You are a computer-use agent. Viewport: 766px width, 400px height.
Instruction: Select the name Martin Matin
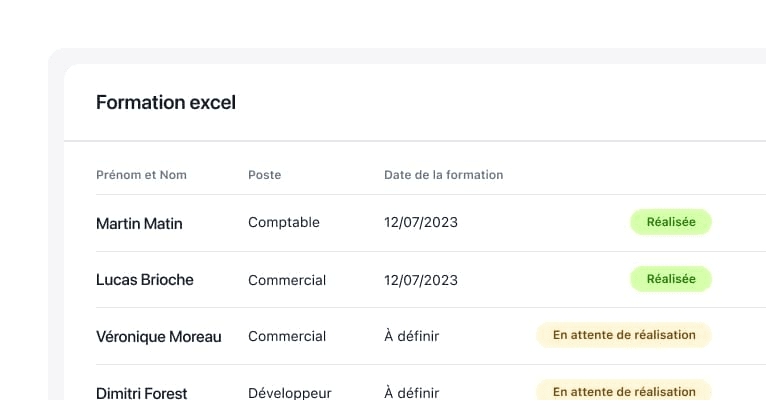click(x=139, y=223)
